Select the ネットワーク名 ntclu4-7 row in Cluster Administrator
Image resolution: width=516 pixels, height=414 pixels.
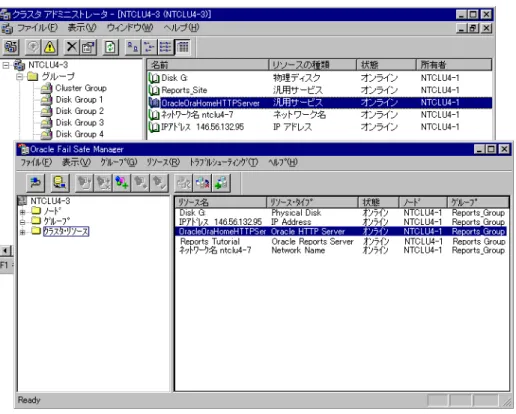[x=320, y=115]
